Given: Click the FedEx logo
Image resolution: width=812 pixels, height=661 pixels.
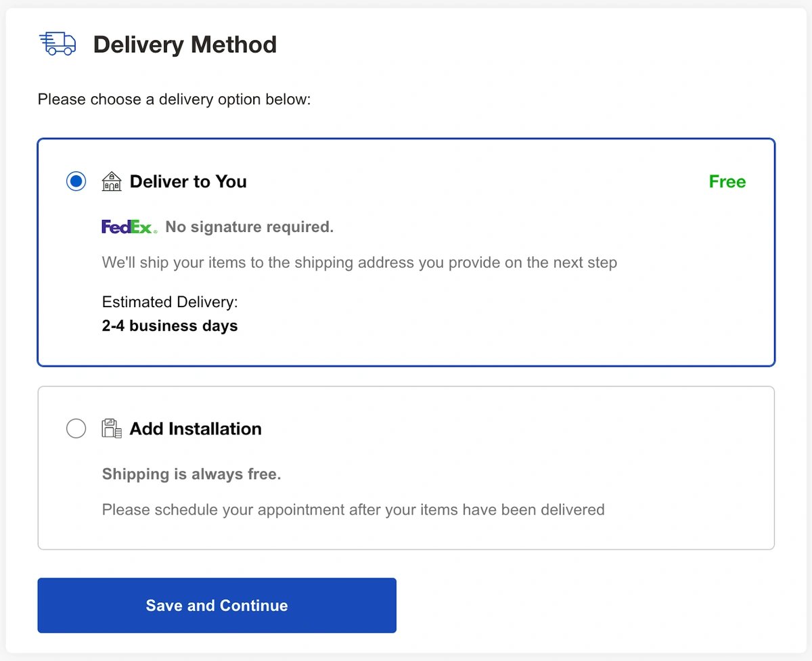Looking at the screenshot, I should coord(129,227).
